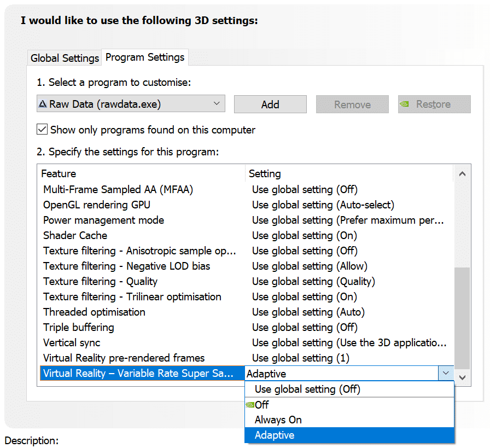The width and height of the screenshot is (490, 448).
Task: Click the 'Use global setting (Quality)' value
Action: coord(313,281)
